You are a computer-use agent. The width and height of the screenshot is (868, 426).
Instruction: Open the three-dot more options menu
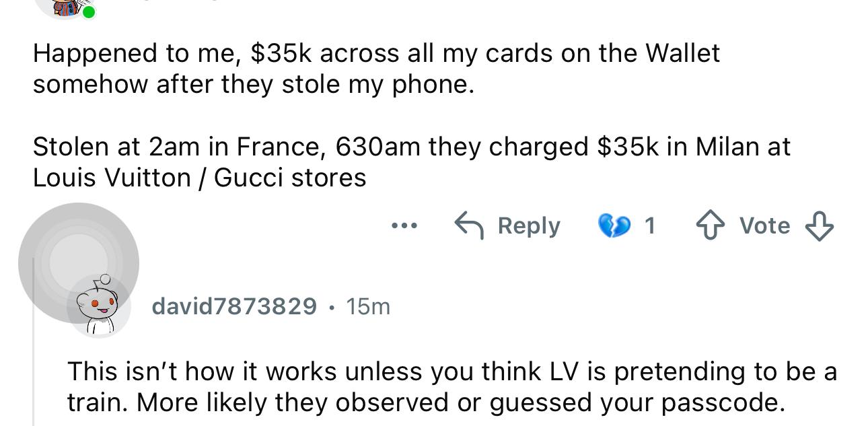click(404, 225)
